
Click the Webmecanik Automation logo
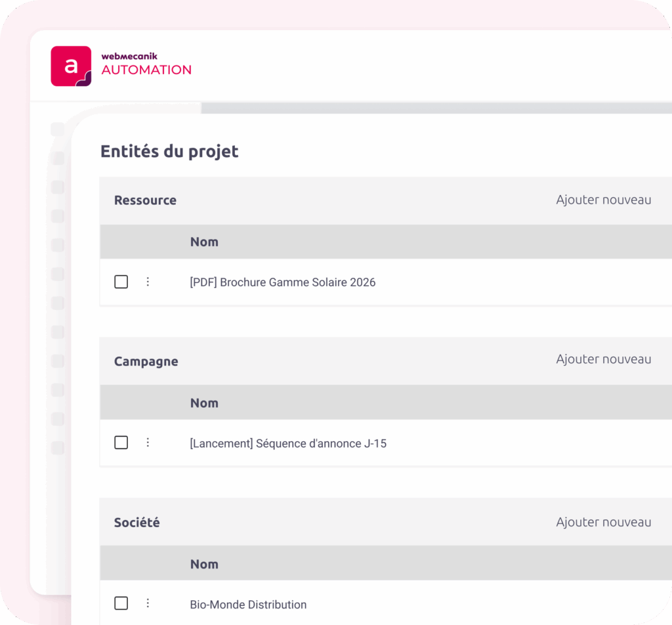coord(121,66)
